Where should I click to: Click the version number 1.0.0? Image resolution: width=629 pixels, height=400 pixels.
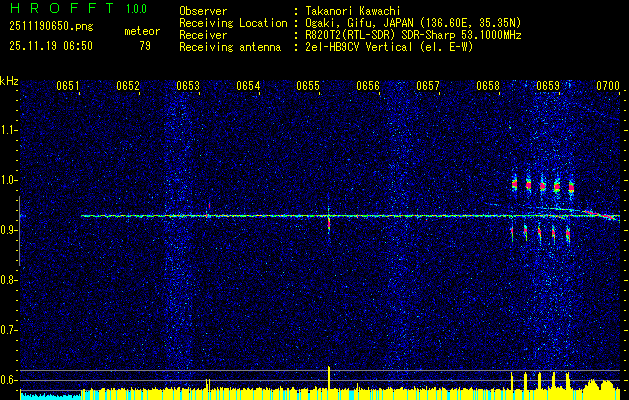pos(136,9)
